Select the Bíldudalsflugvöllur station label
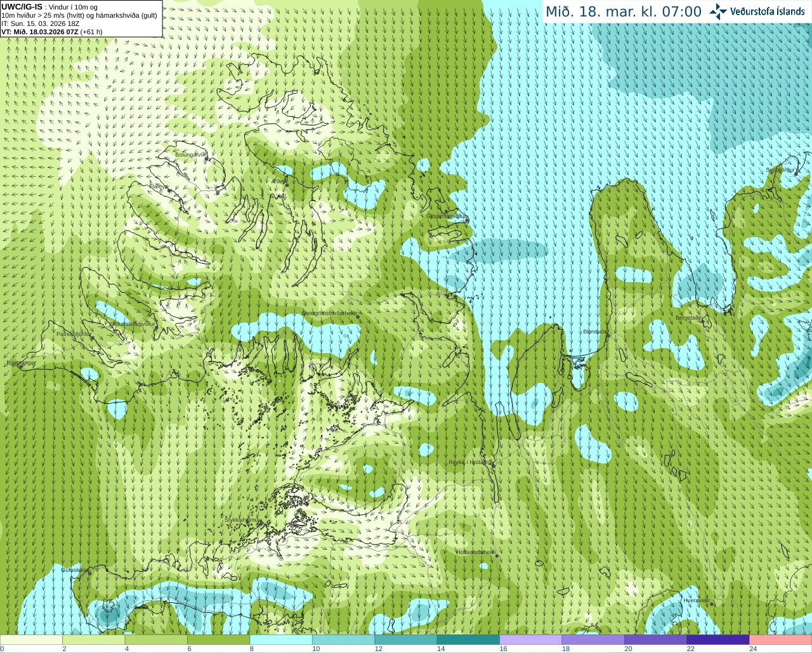 tap(133, 323)
